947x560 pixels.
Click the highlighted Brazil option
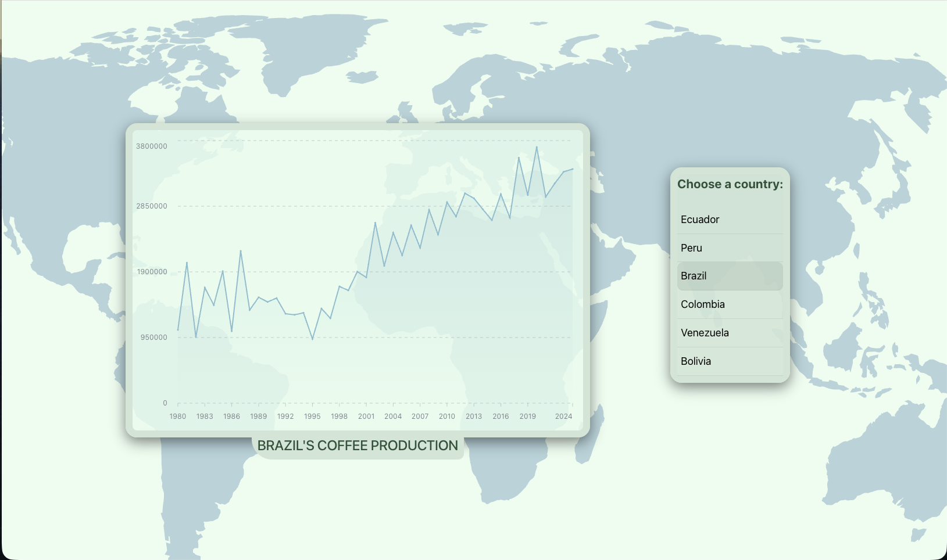coord(730,276)
